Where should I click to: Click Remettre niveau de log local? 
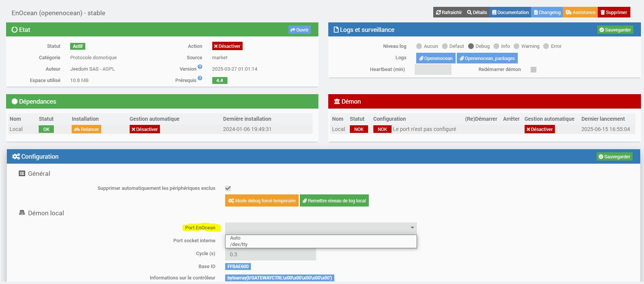pyautogui.click(x=334, y=200)
